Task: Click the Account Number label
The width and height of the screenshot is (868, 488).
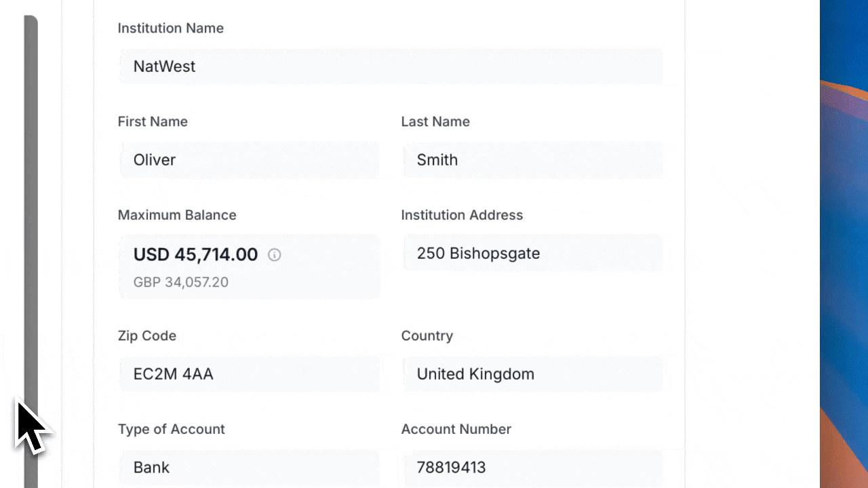Action: [456, 430]
